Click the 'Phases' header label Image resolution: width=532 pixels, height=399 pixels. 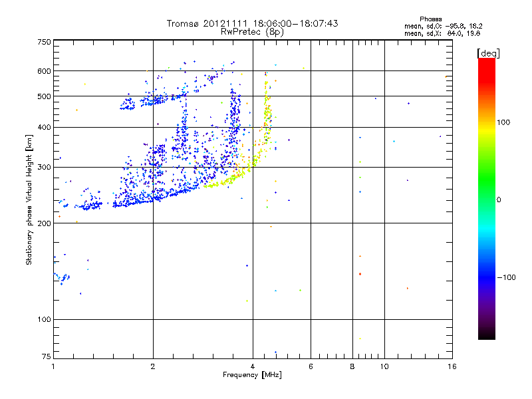(430, 19)
